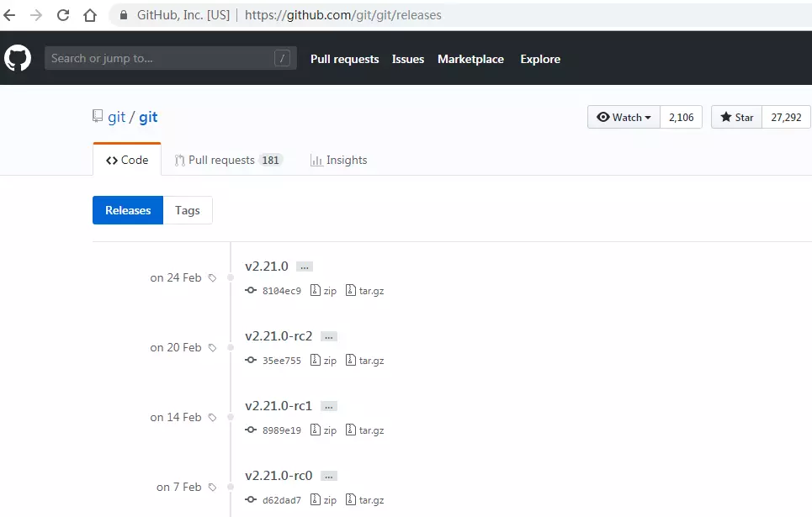Click the on 14 Feb date text
The image size is (812, 517).
(176, 418)
